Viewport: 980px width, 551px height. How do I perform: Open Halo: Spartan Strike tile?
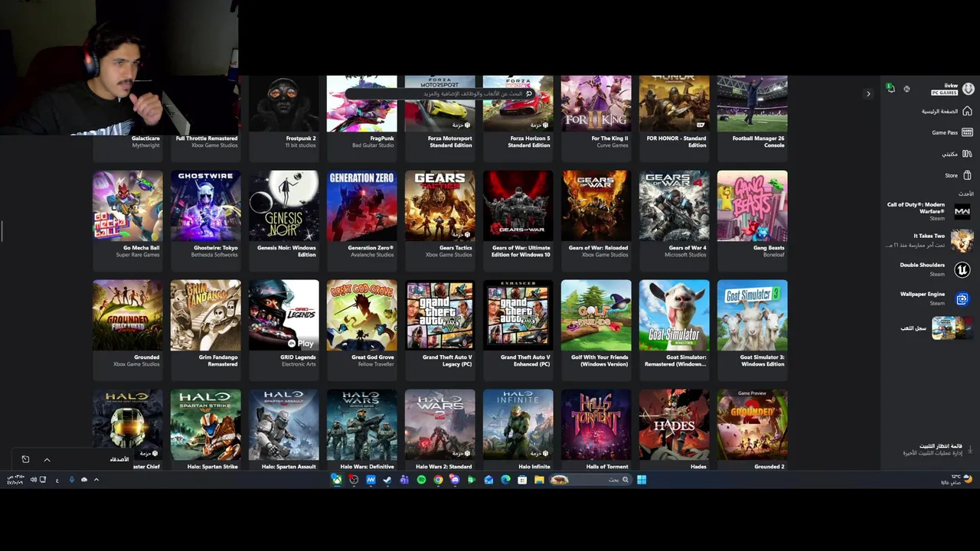pyautogui.click(x=206, y=429)
